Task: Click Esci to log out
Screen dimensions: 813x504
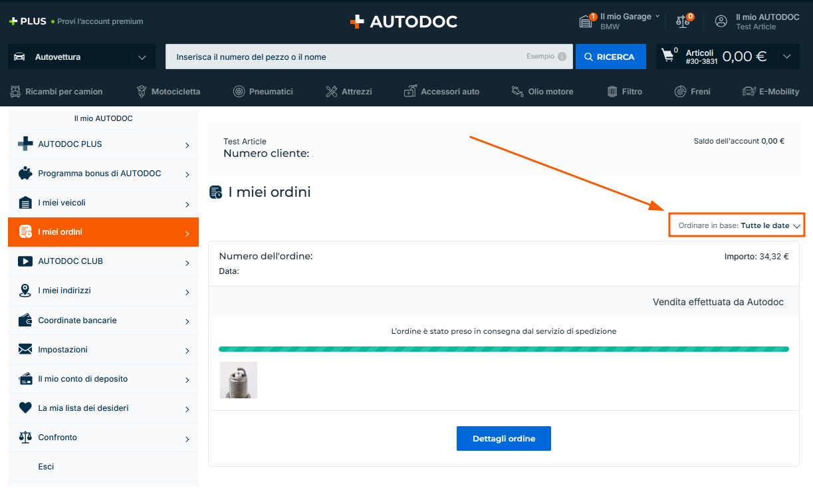Action: [x=46, y=467]
